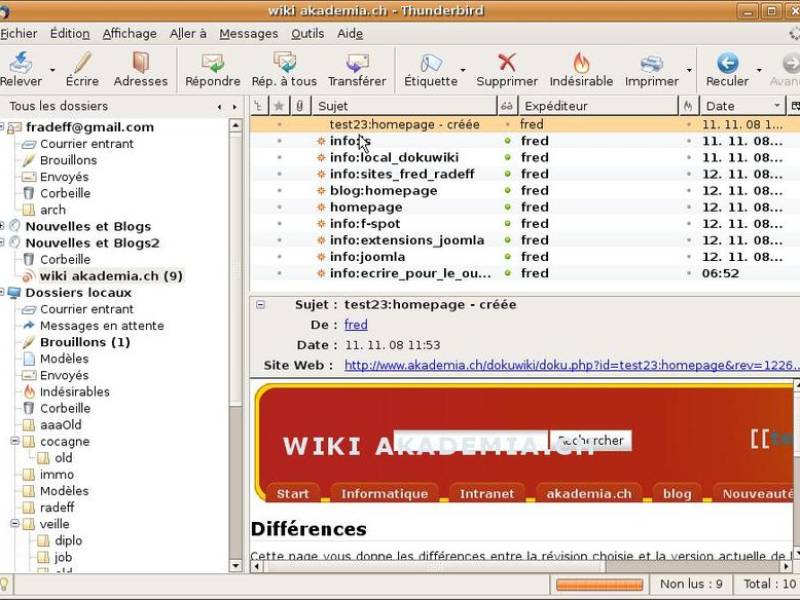
Task: Open Informatique tab in wiki page
Action: point(384,493)
